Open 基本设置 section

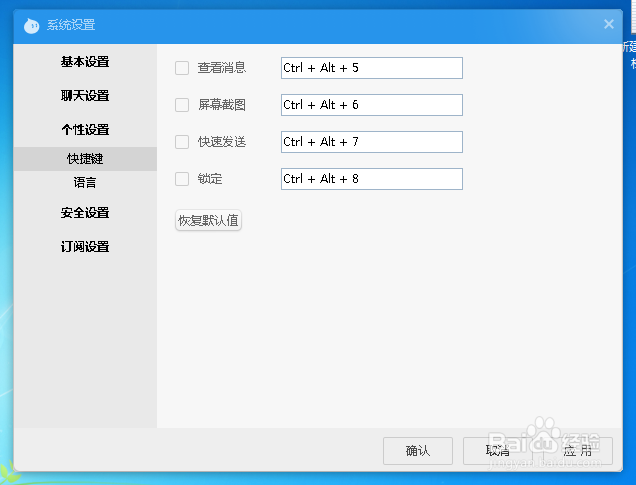click(85, 62)
